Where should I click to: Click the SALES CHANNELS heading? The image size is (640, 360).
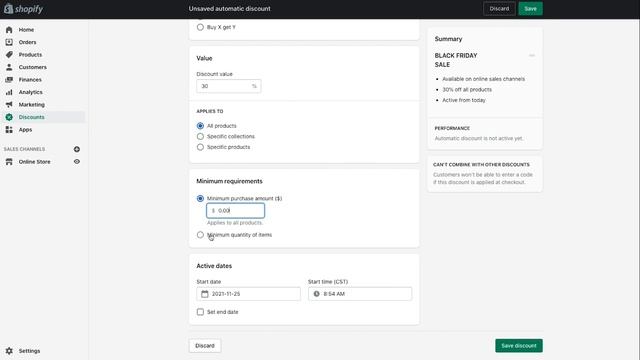click(24, 149)
